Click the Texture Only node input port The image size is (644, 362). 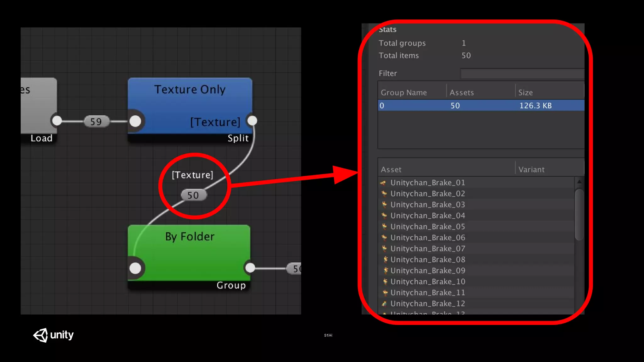pyautogui.click(x=135, y=121)
